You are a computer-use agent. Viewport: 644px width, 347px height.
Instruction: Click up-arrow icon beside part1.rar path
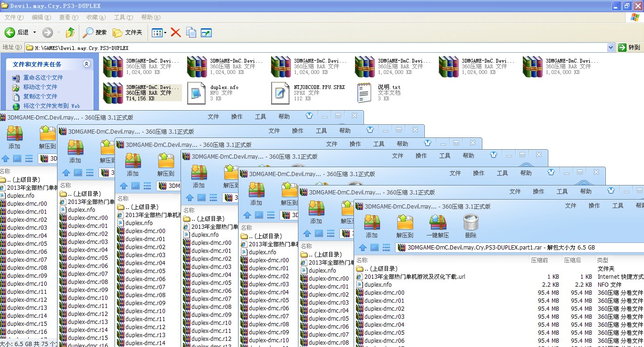pyautogui.click(x=363, y=248)
